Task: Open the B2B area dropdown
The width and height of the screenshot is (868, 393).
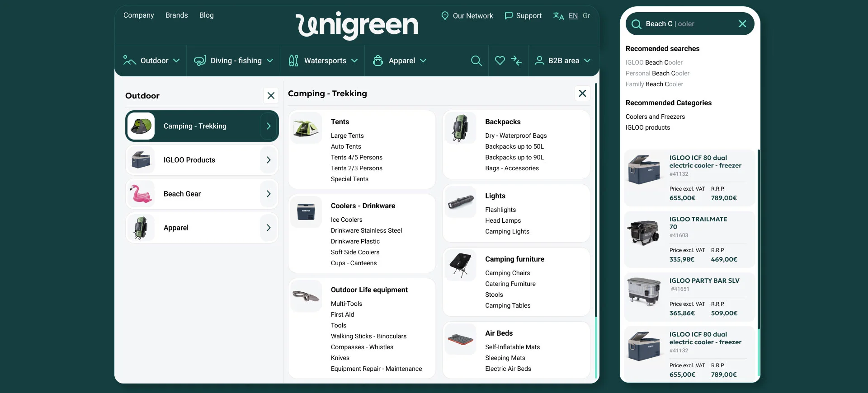Action: click(x=563, y=61)
